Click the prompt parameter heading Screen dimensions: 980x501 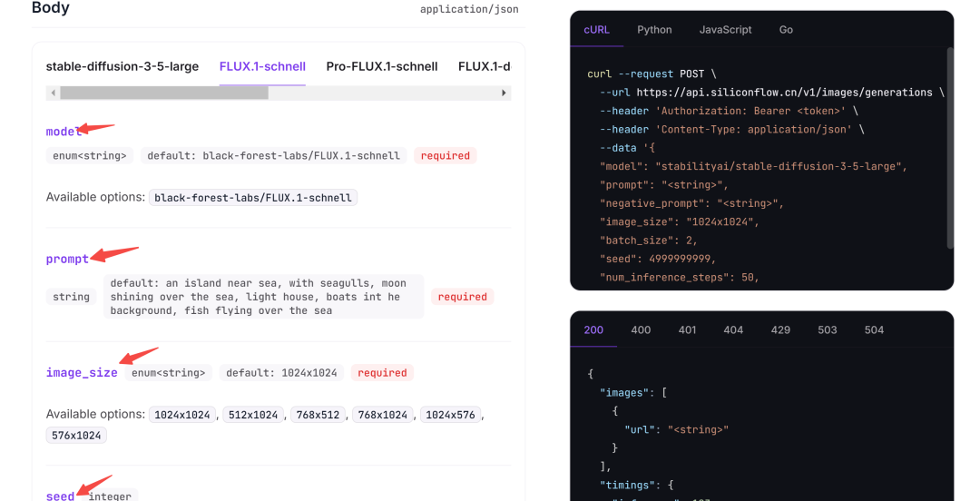point(67,259)
